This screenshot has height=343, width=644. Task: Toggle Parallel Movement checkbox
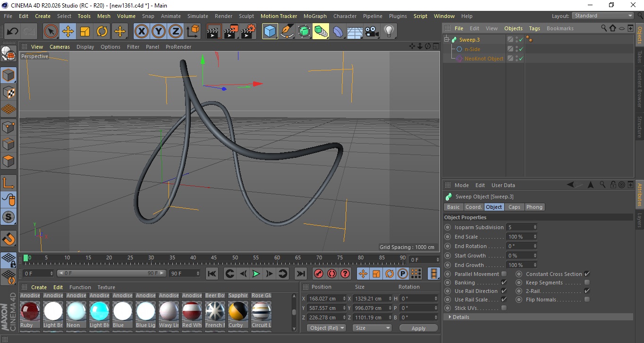click(504, 274)
